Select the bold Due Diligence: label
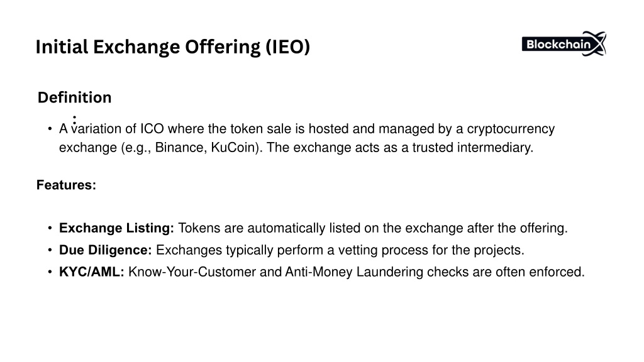This screenshot has height=362, width=644. 106,250
